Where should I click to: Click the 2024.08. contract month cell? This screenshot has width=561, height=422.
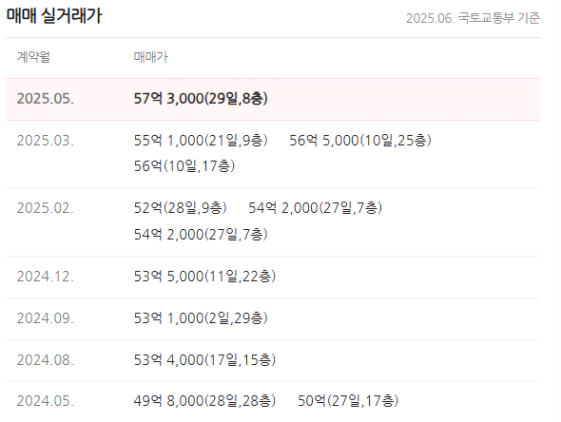[x=45, y=360]
